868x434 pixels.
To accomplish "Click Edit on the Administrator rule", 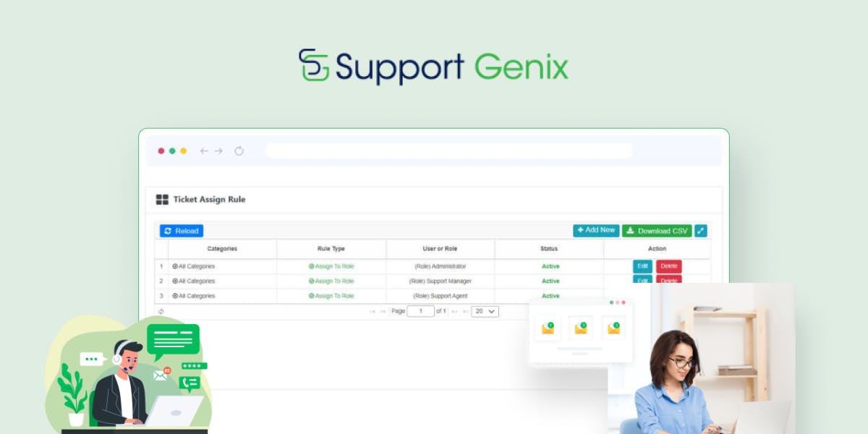I will [x=642, y=266].
